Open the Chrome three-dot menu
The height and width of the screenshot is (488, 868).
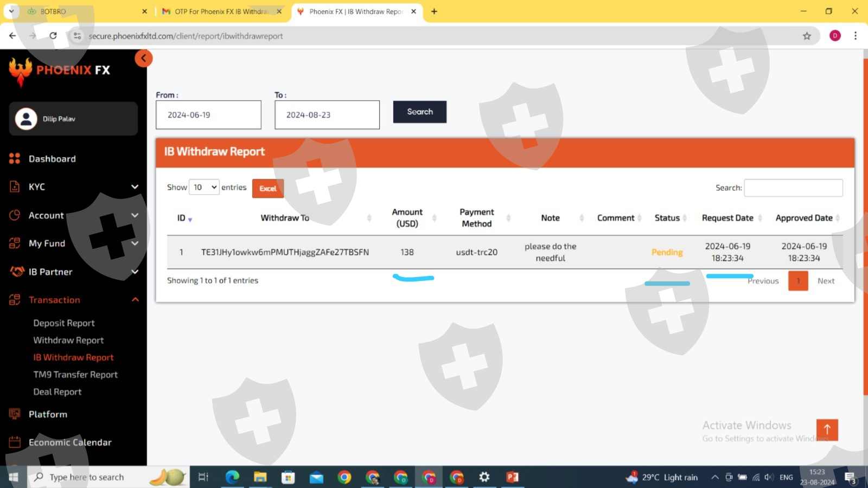(x=856, y=36)
